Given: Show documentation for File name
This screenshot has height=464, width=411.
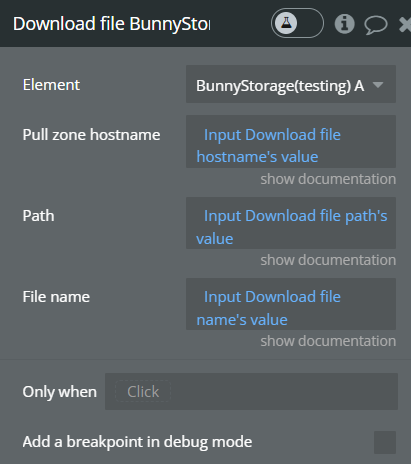Looking at the screenshot, I should tap(328, 341).
